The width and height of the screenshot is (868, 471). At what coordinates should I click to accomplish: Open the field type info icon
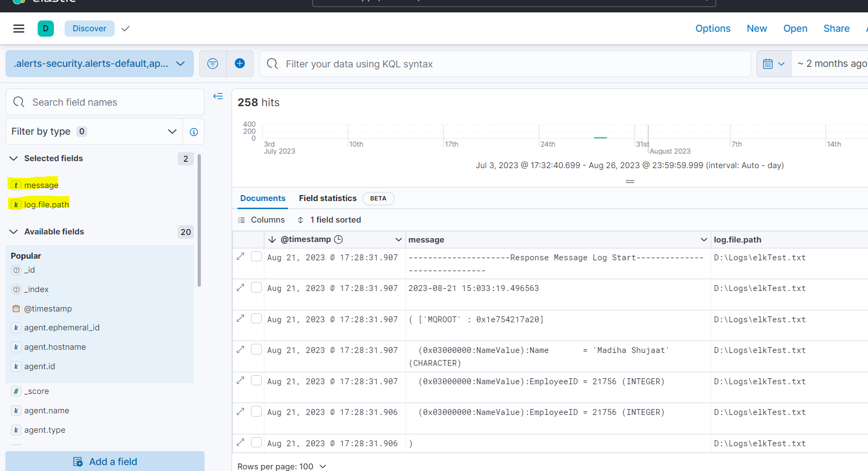pos(194,131)
